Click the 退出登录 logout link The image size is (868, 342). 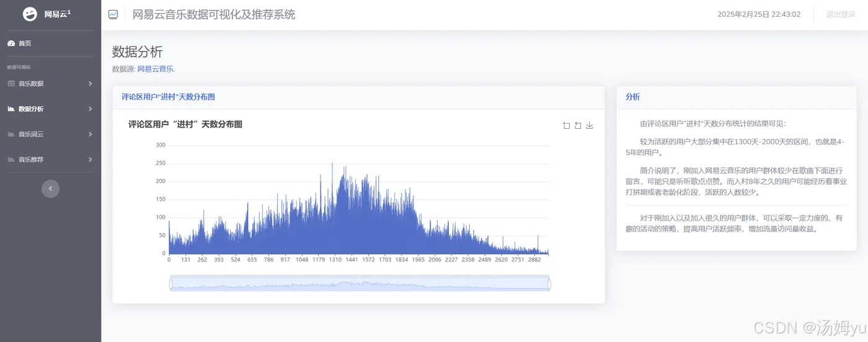(x=841, y=14)
